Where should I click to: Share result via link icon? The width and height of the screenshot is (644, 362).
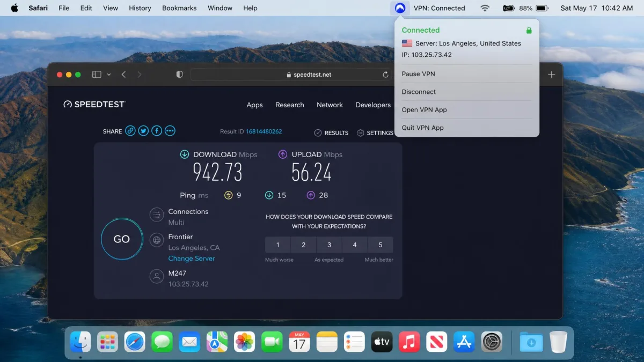pyautogui.click(x=130, y=131)
